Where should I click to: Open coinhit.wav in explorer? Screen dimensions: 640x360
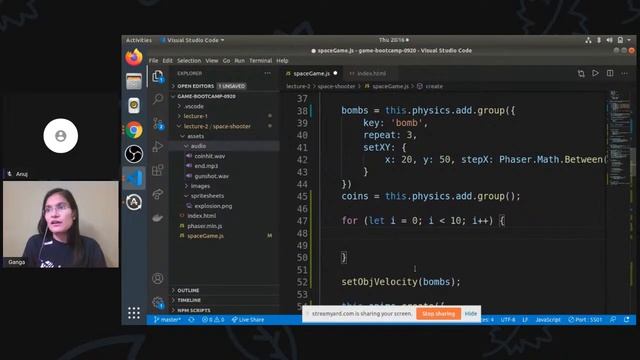click(209, 156)
